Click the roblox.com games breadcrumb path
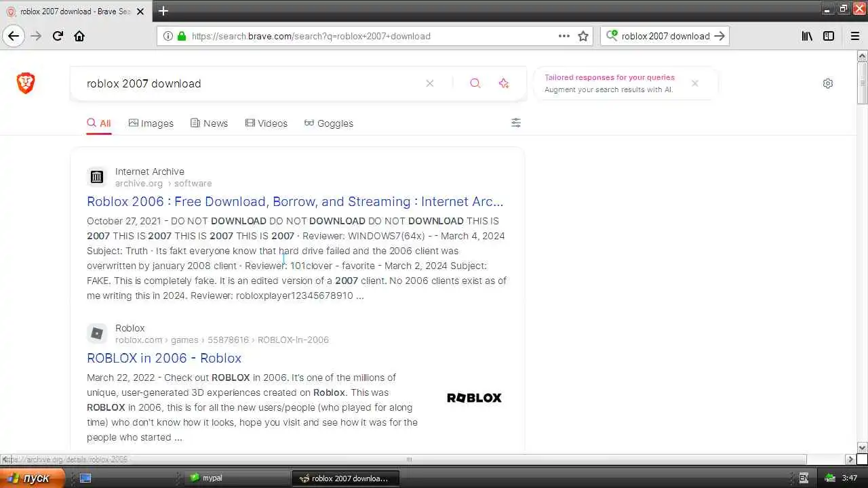This screenshot has width=868, height=488. (222, 340)
